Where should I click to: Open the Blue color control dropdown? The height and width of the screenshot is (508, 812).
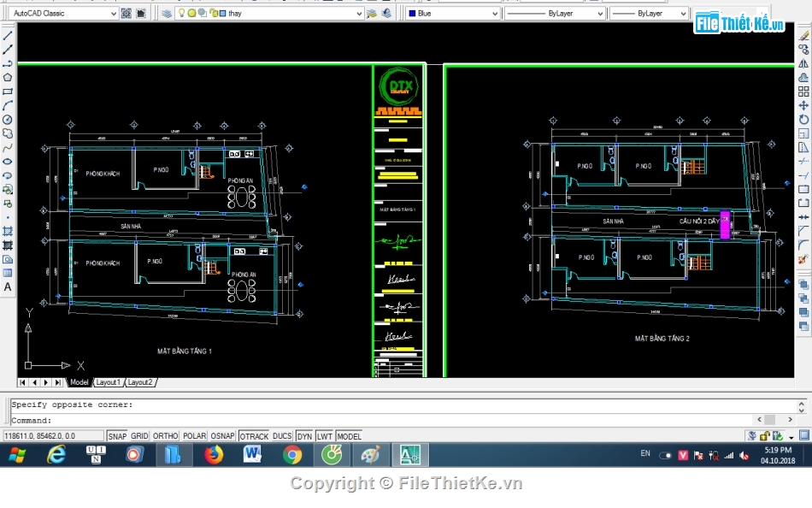[x=453, y=14]
